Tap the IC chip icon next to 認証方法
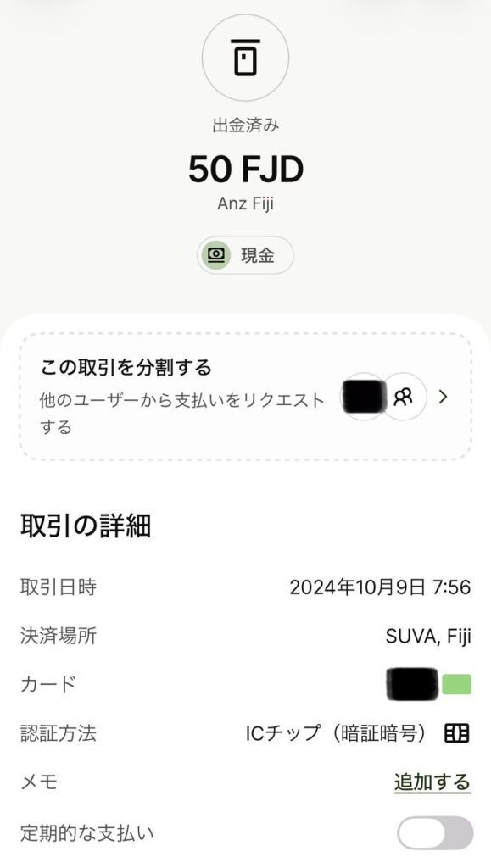The width and height of the screenshot is (491, 868). pos(458,734)
